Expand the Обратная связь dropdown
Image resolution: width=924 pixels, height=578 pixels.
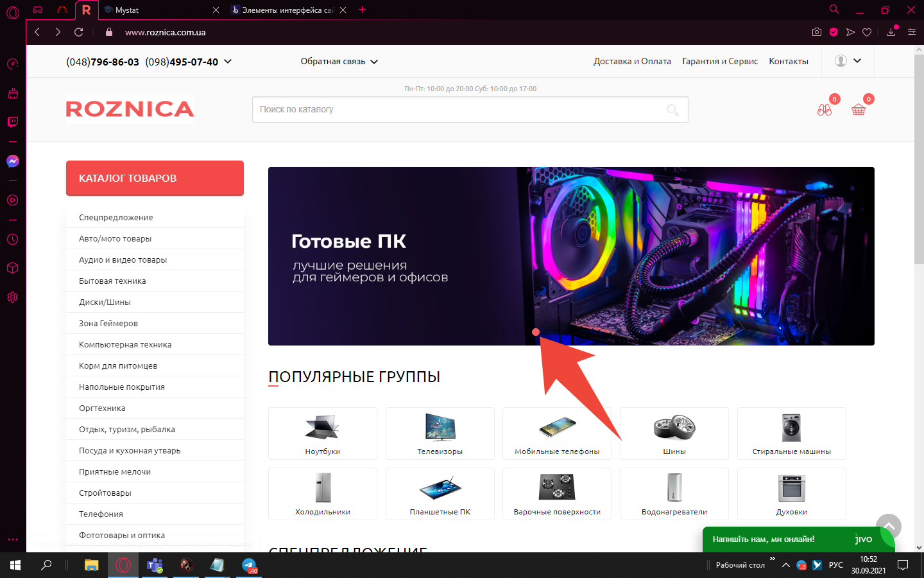(x=339, y=62)
